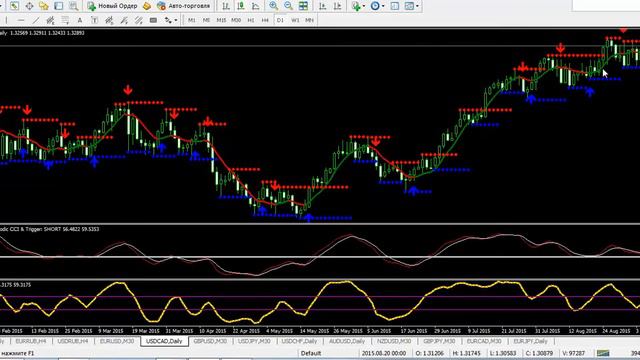
Task: Switch timeframe to H1
Action: point(251,20)
